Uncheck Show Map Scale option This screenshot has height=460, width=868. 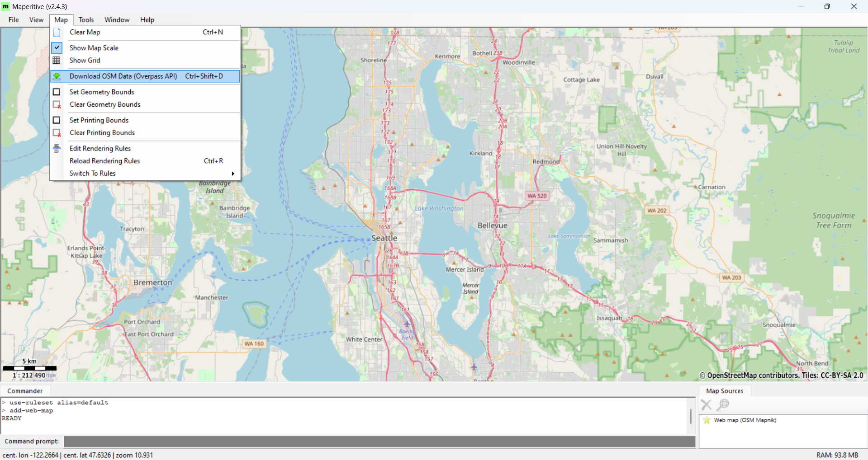click(94, 48)
